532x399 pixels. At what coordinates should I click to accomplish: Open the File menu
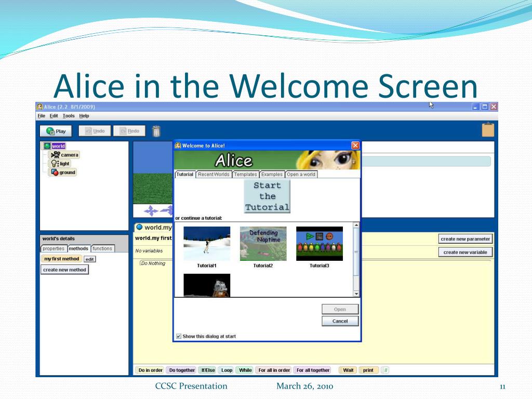(x=42, y=116)
